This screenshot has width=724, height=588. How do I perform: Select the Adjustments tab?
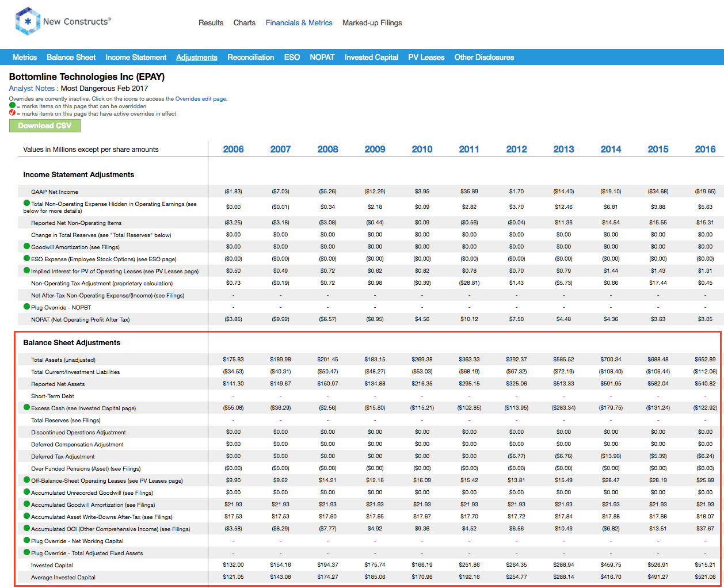[197, 58]
